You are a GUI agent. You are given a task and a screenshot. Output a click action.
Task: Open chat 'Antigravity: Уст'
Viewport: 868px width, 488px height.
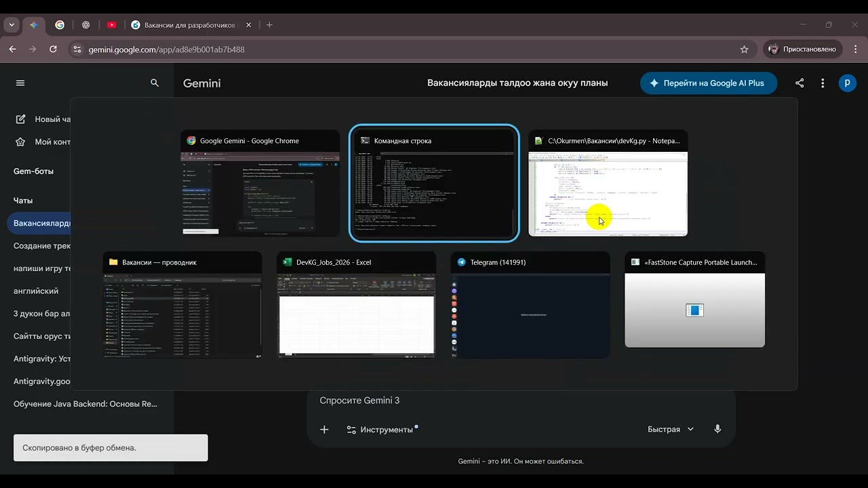click(42, 359)
